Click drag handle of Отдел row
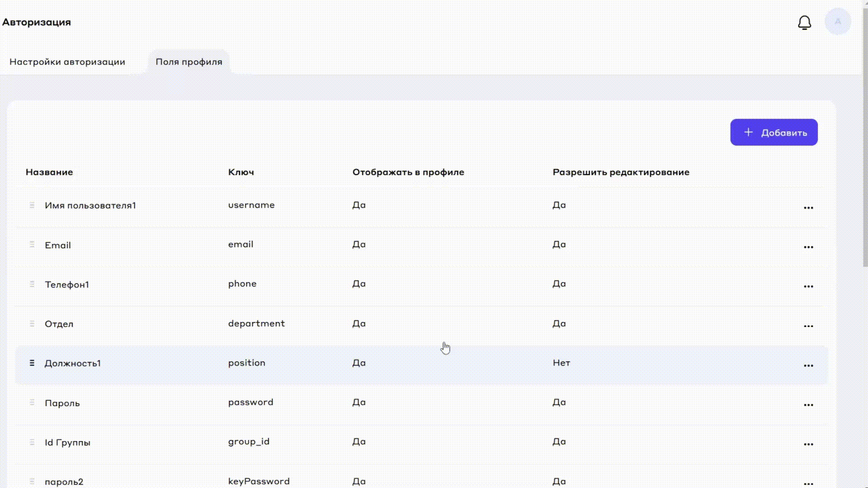The width and height of the screenshot is (868, 488). pos(32,324)
